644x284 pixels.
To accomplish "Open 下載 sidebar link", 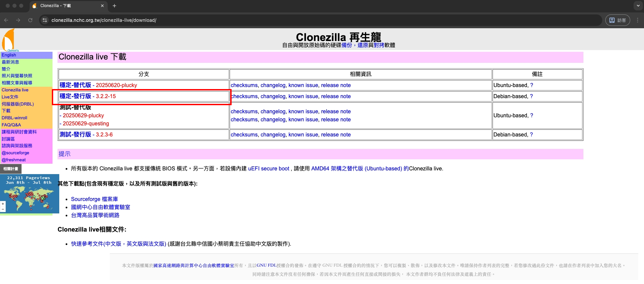I will pos(6,111).
